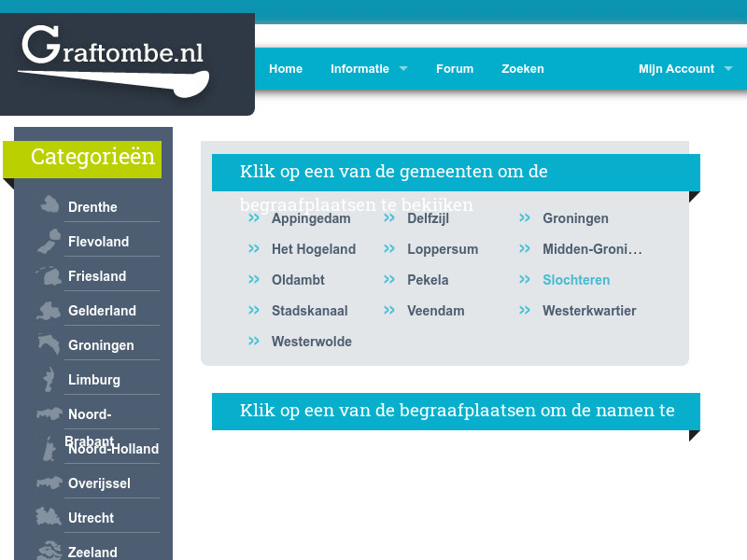The image size is (747, 560).
Task: Click the dropdown arrow beside Informatie
Action: (x=402, y=68)
